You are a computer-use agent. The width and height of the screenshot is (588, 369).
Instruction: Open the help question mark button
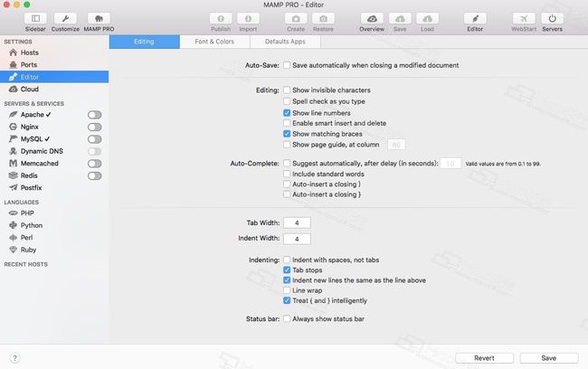[14, 358]
